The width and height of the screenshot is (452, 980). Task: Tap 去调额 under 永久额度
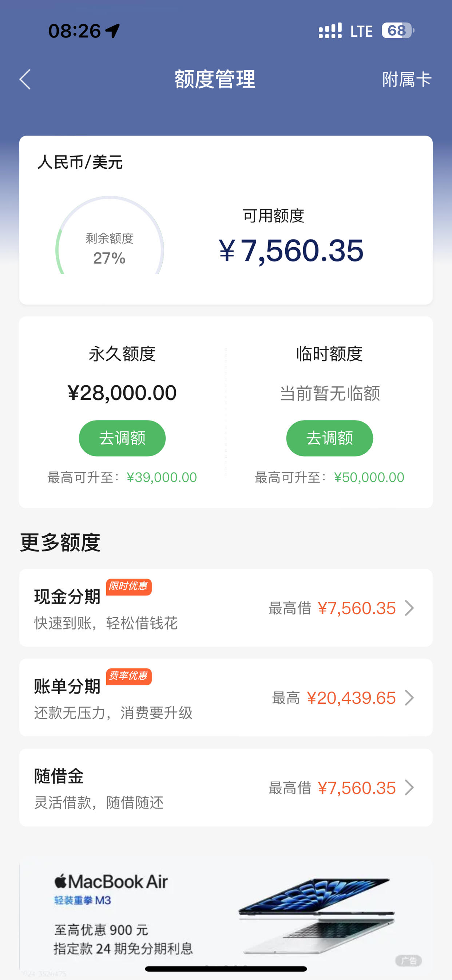[122, 438]
